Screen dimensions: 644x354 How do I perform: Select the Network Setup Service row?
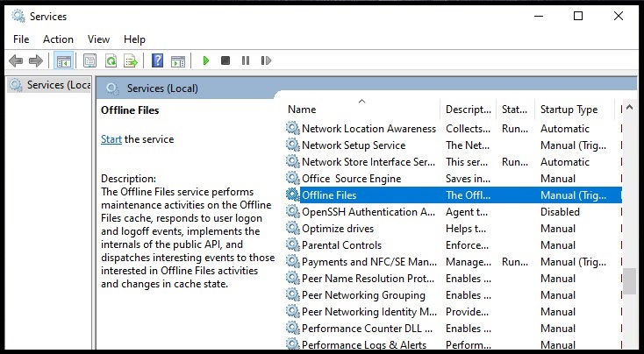pos(454,145)
